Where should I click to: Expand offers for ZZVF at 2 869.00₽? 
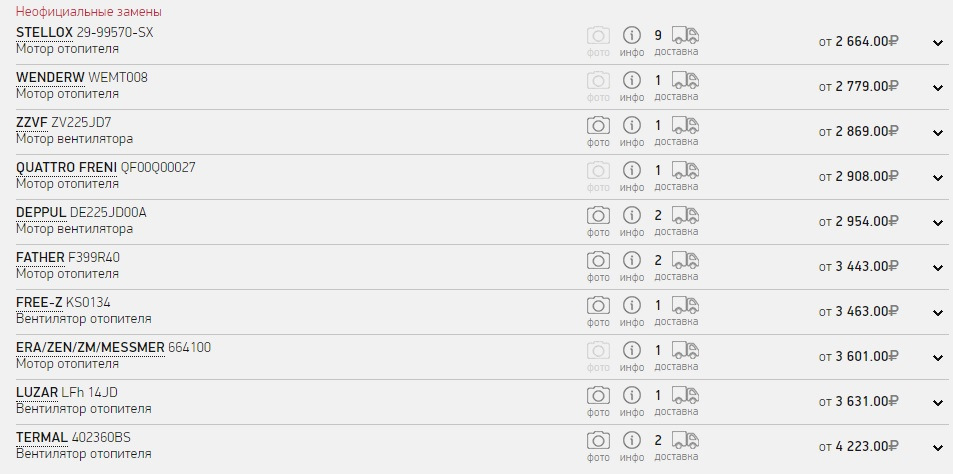(x=938, y=133)
